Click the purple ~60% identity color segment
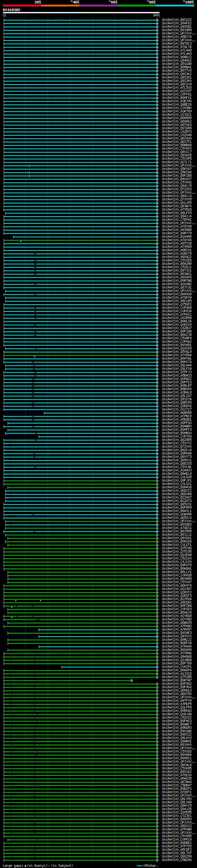Viewport: 197px width, 868px height. coord(99,6)
